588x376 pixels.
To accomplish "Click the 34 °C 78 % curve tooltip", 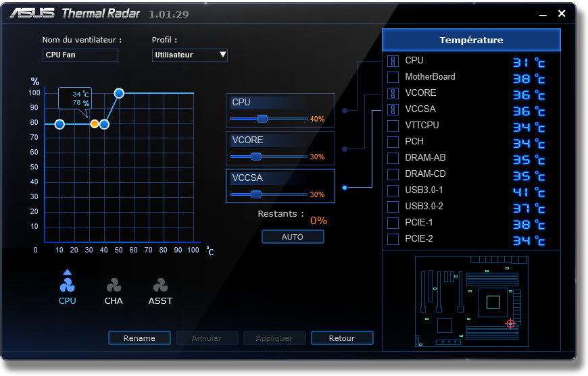I will click(x=75, y=98).
